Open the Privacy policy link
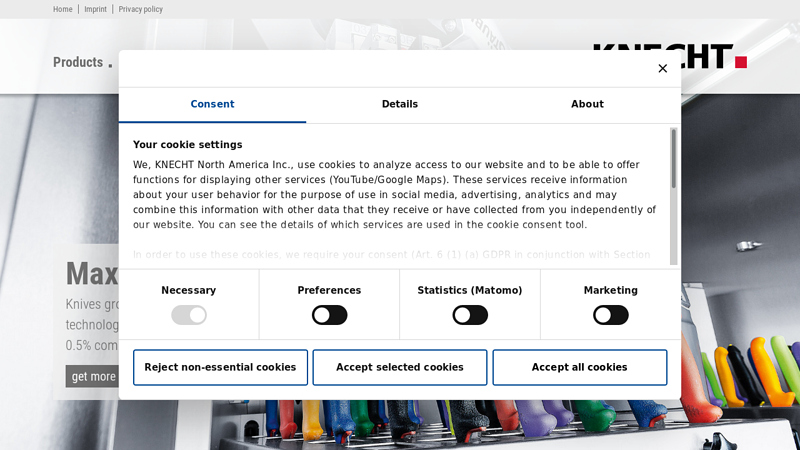The image size is (800, 450). pyautogui.click(x=140, y=9)
